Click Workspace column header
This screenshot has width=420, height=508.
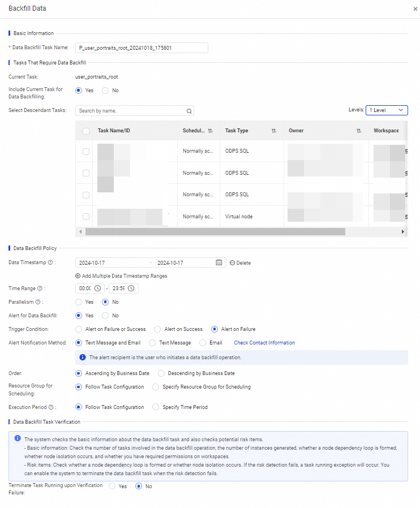pyautogui.click(x=386, y=131)
